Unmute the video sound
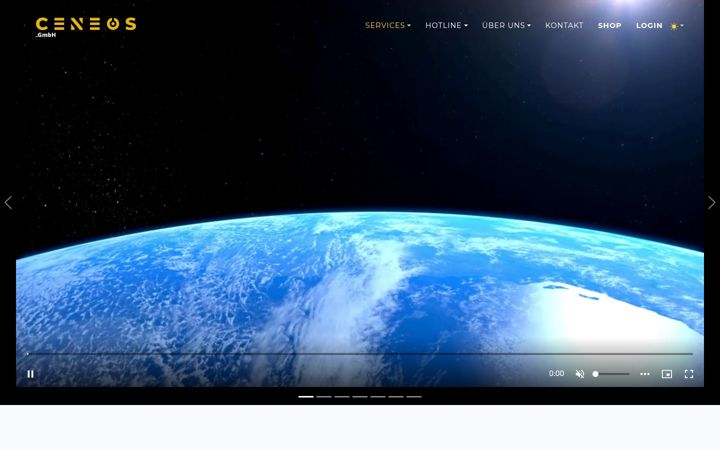 [x=580, y=374]
